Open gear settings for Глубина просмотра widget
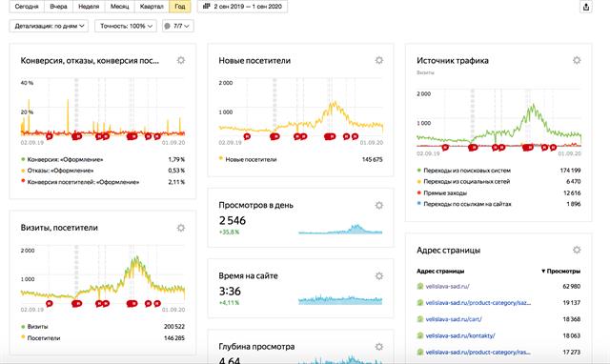The height and width of the screenshot is (364, 610). tap(379, 347)
